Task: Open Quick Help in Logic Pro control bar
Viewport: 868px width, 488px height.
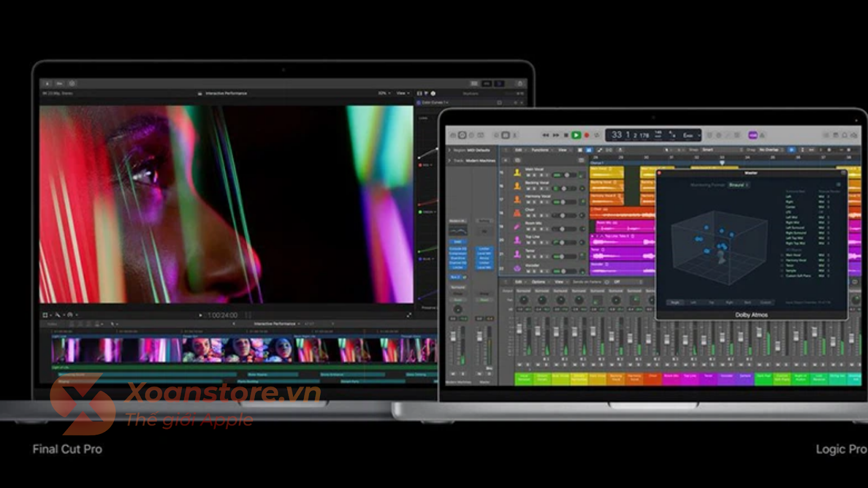Action: pyautogui.click(x=471, y=135)
